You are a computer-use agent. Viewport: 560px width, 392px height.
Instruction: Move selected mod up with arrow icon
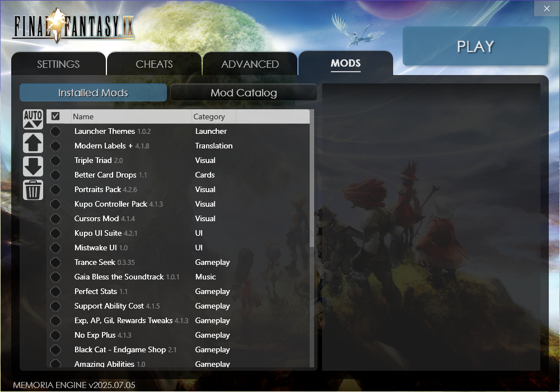33,143
